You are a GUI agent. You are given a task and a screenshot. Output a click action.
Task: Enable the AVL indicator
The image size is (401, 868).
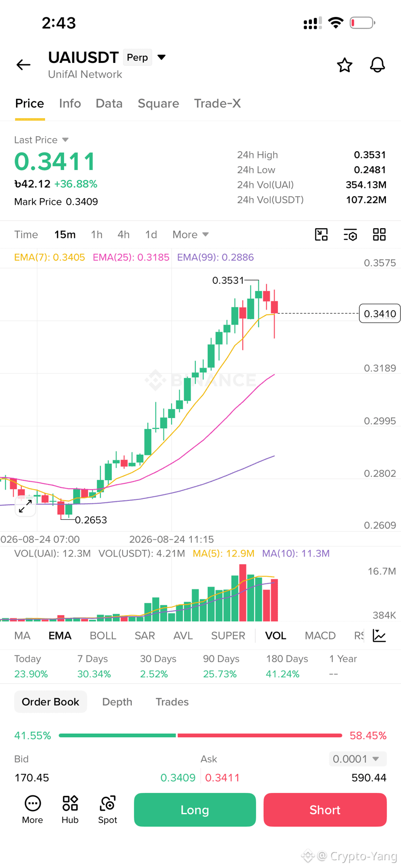point(183,635)
